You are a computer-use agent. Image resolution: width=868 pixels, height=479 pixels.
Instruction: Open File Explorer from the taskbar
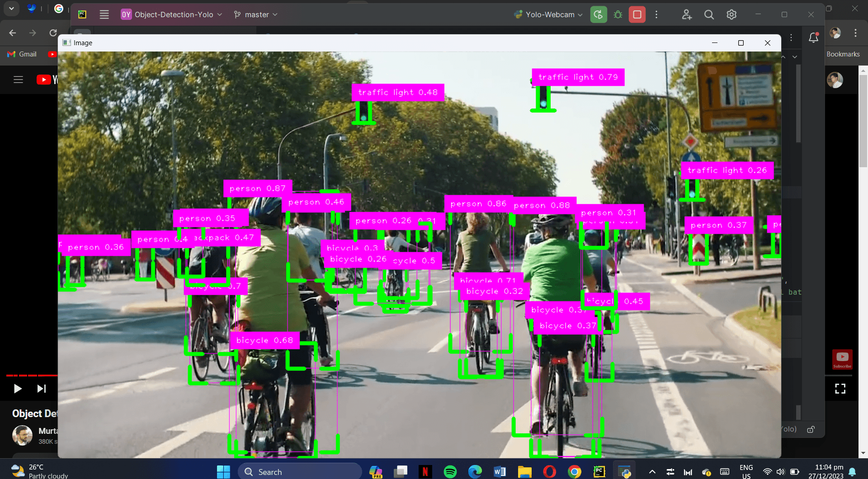click(x=524, y=472)
